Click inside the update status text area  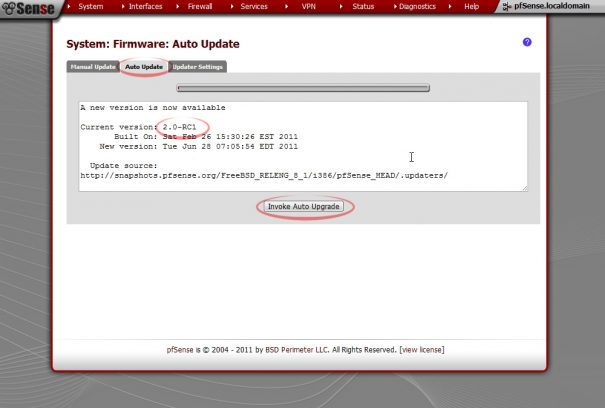303,146
